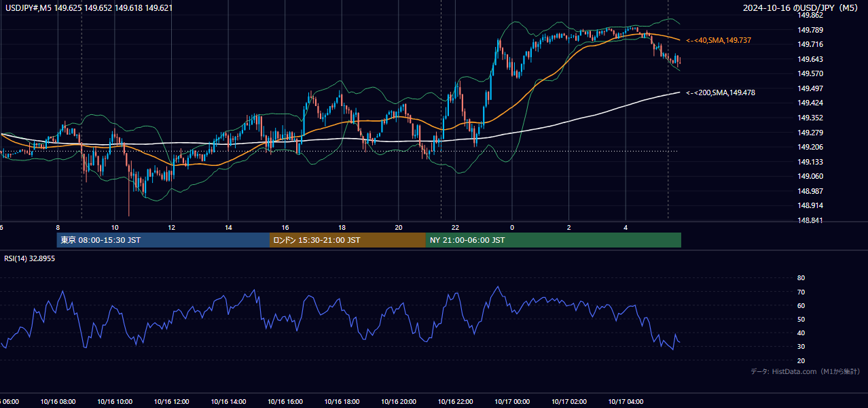
Task: Click the bottom time label 10/16 22:00
Action: 456,402
